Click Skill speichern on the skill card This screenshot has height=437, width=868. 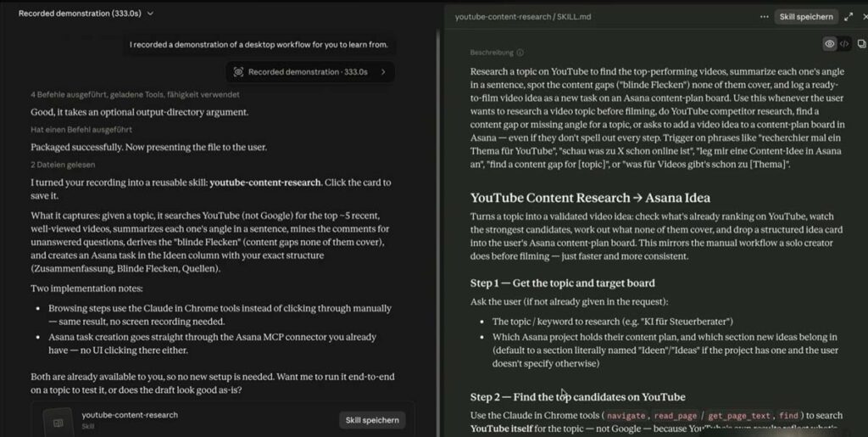(372, 420)
